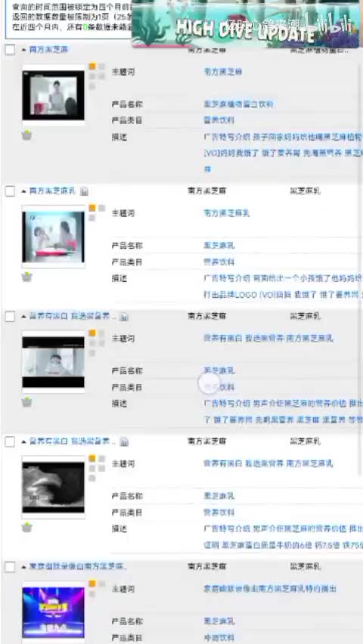
Task: Tick checkbox for last result with stage thumbnail
Action: [x=10, y=567]
